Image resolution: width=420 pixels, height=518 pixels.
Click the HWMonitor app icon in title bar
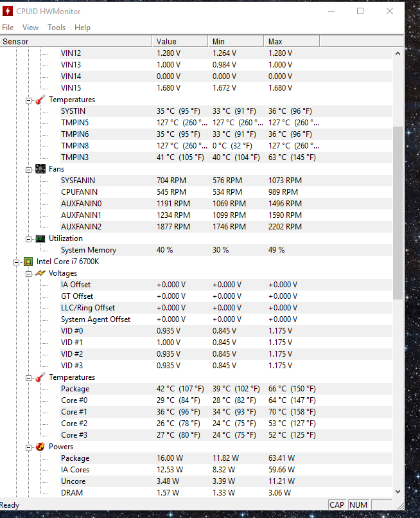pos(8,11)
